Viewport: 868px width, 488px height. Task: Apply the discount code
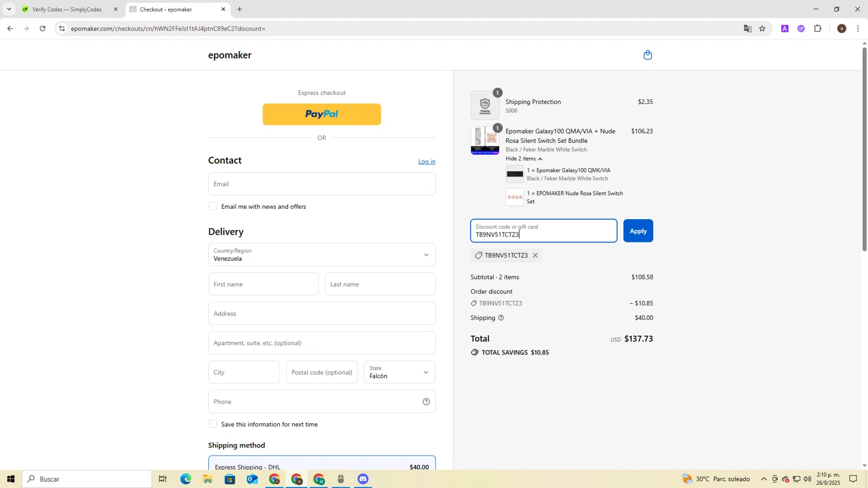click(638, 231)
